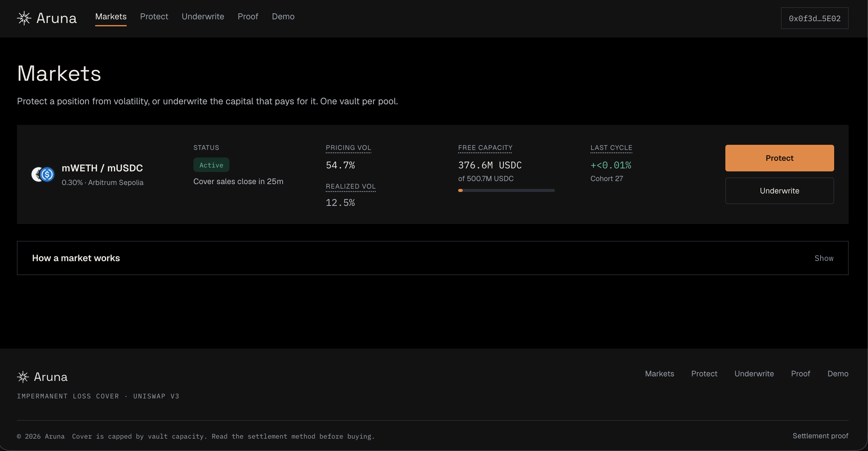Click the Aruna starburst logo in header
The width and height of the screenshot is (868, 451).
tap(24, 18)
